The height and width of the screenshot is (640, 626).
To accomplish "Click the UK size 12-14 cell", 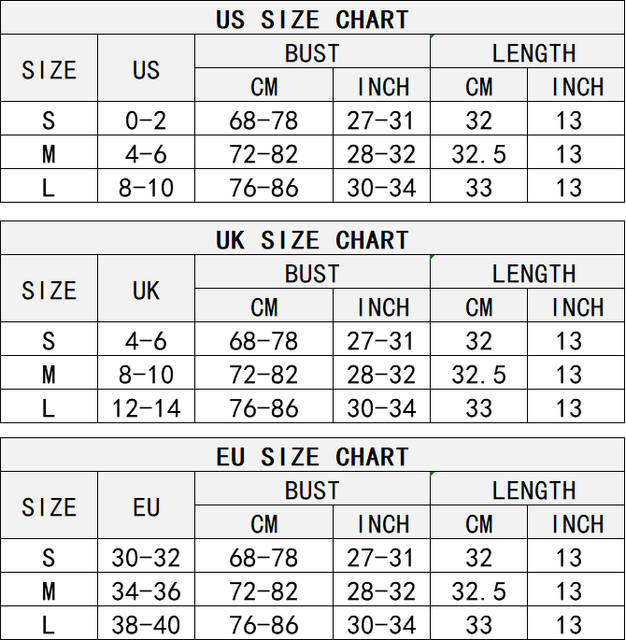I will click(x=146, y=407).
